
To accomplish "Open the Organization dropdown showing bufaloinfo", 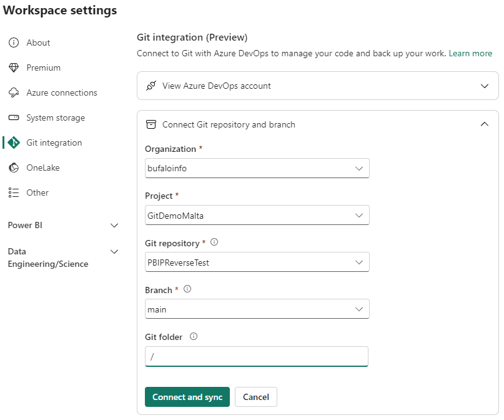I will 257,168.
